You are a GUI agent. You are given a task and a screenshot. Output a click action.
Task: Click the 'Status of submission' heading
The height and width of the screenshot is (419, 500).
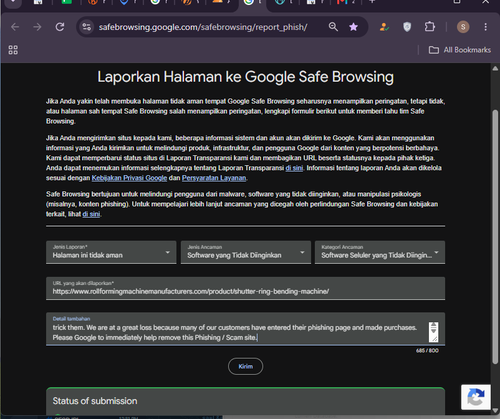click(x=95, y=401)
